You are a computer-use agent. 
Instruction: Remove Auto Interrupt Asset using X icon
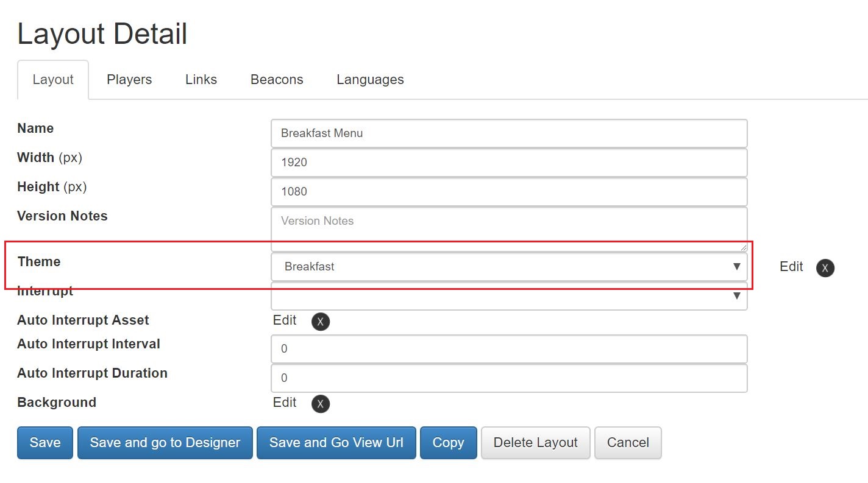[321, 322]
